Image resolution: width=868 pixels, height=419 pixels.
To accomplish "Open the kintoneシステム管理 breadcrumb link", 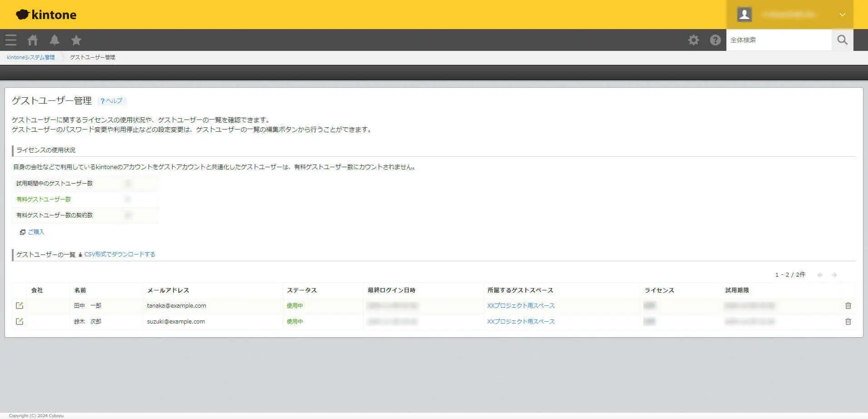I will pos(31,57).
